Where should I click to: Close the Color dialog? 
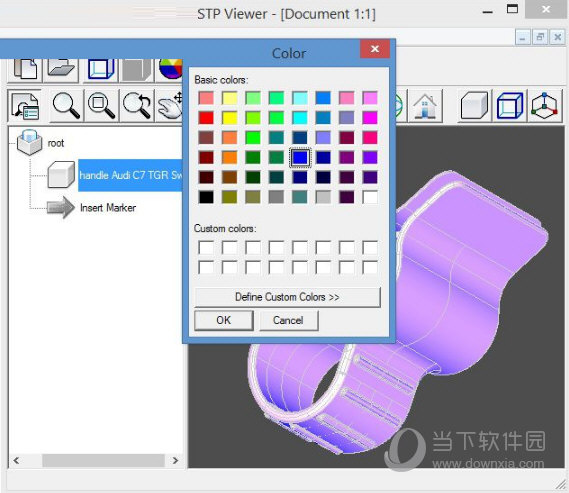coord(375,49)
